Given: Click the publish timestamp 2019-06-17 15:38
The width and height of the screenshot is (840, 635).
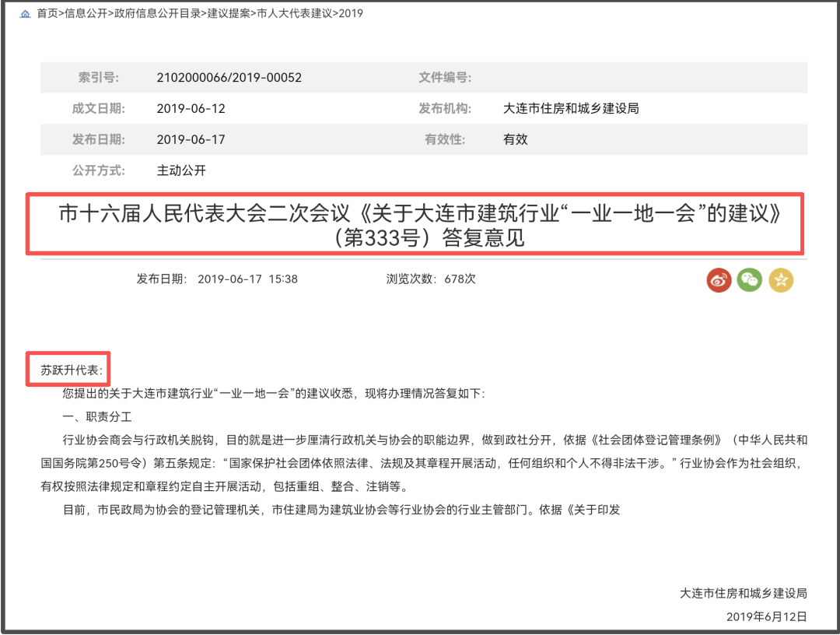Looking at the screenshot, I should [x=247, y=279].
